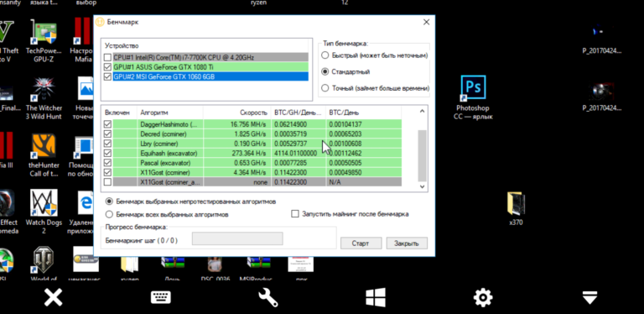Open the settings gear icon
This screenshot has height=314, width=644.
483,297
